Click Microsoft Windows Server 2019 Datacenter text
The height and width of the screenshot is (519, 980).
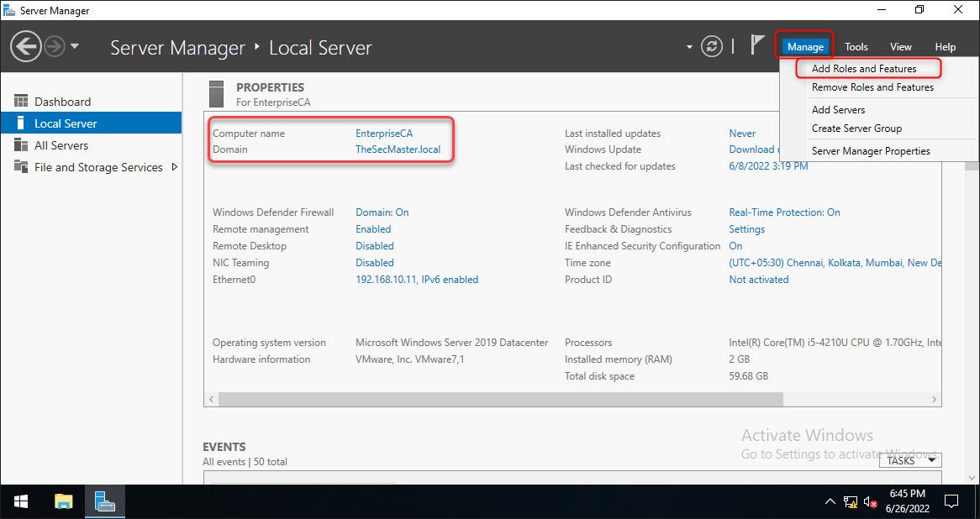pyautogui.click(x=451, y=343)
